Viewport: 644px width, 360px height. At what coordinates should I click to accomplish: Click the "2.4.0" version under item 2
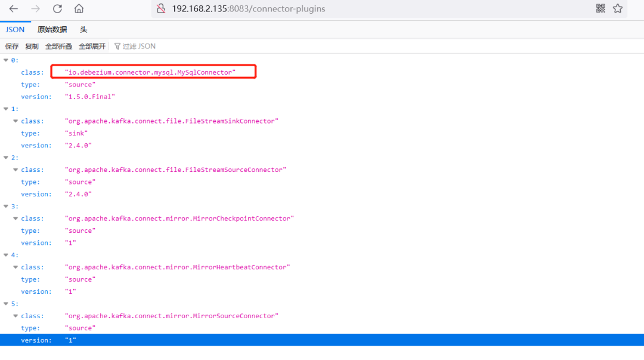[79, 194]
